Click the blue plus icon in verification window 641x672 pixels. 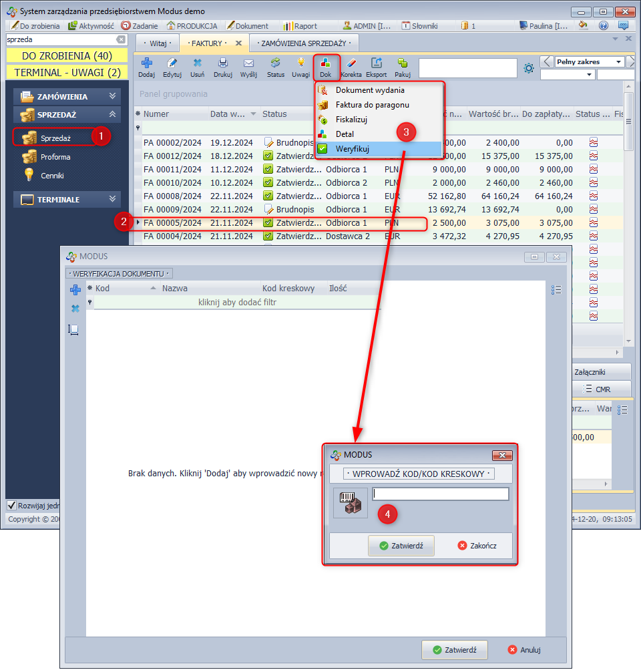click(x=75, y=290)
